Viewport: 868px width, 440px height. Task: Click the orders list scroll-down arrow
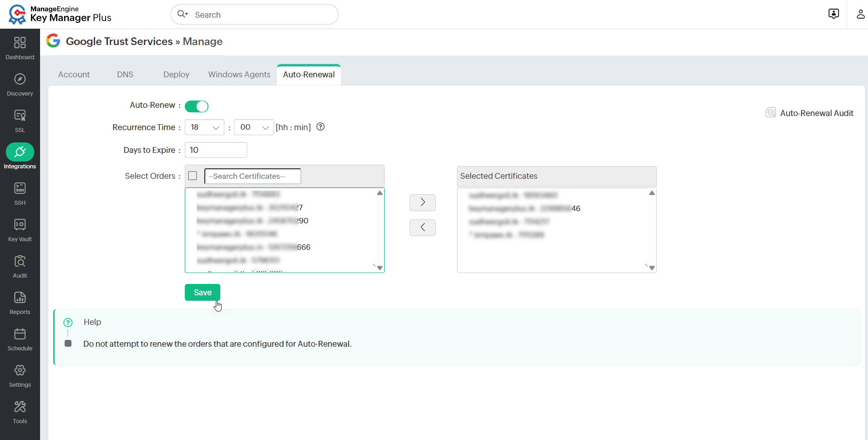pos(380,268)
